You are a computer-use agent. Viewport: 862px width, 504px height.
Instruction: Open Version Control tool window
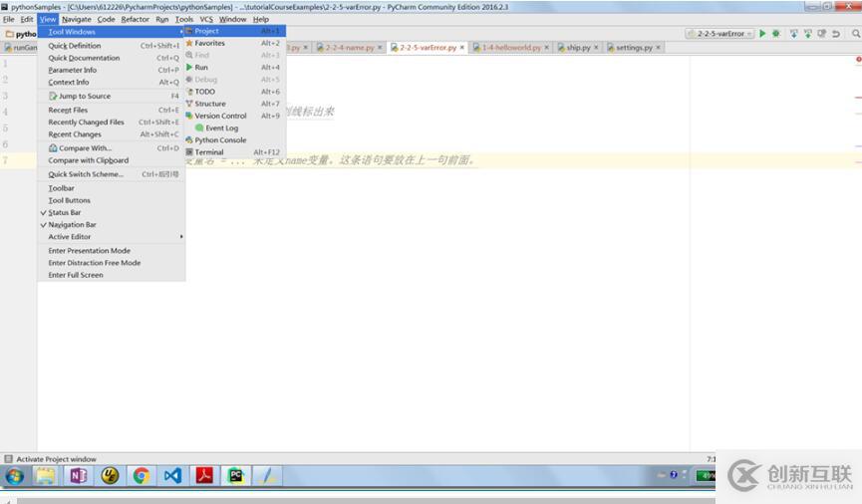click(235, 116)
